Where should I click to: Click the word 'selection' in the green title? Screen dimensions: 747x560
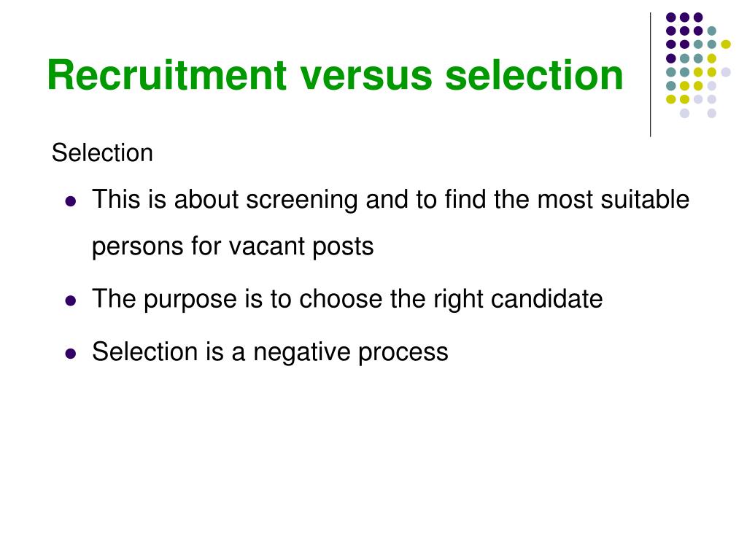pyautogui.click(x=534, y=75)
